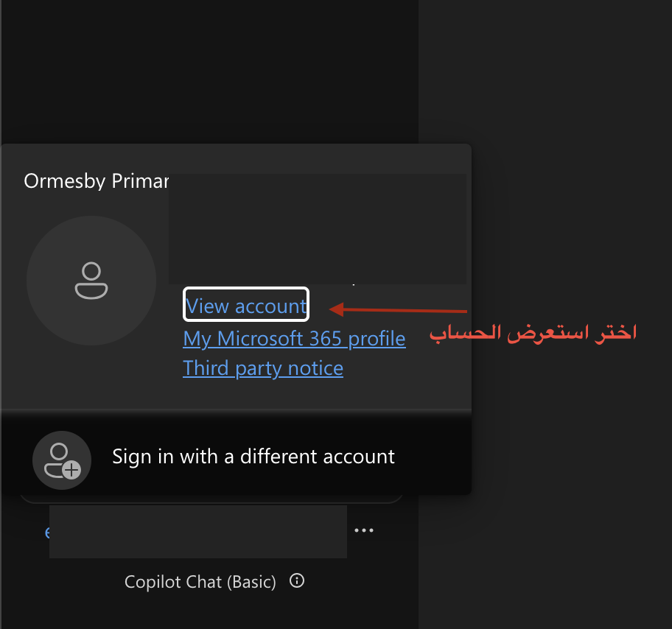Image resolution: width=672 pixels, height=629 pixels.
Task: Click the blue text fragment left of redacted bar
Action: pyautogui.click(x=47, y=532)
